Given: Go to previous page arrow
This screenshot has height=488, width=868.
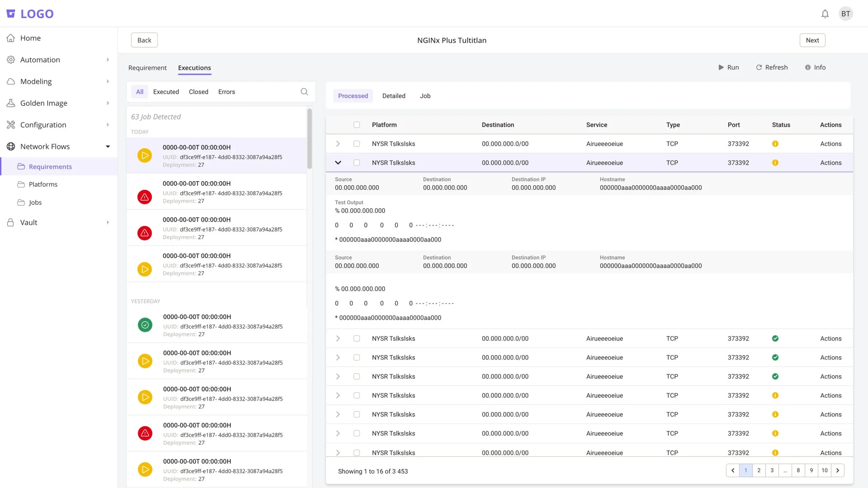Looking at the screenshot, I should (x=733, y=471).
